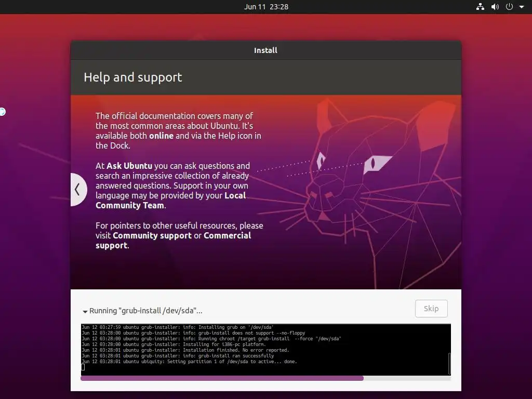Open the 'Community support' link

pyautogui.click(x=152, y=235)
